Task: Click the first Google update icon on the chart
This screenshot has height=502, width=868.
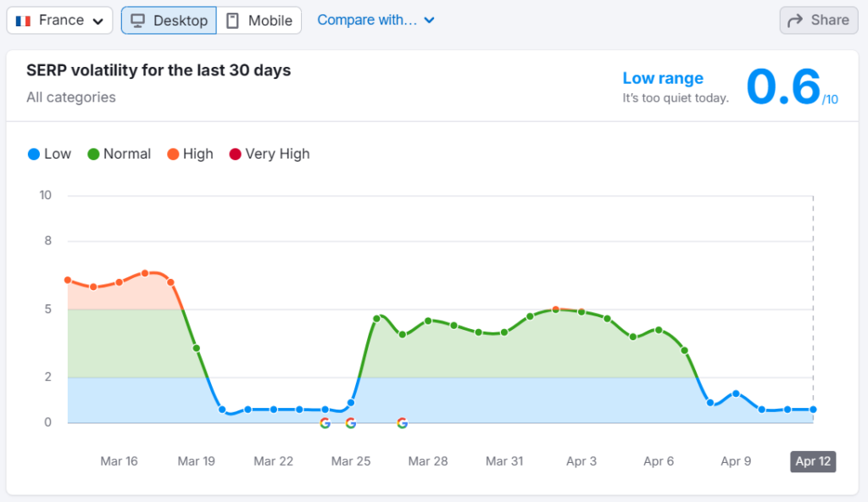Action: tap(325, 423)
